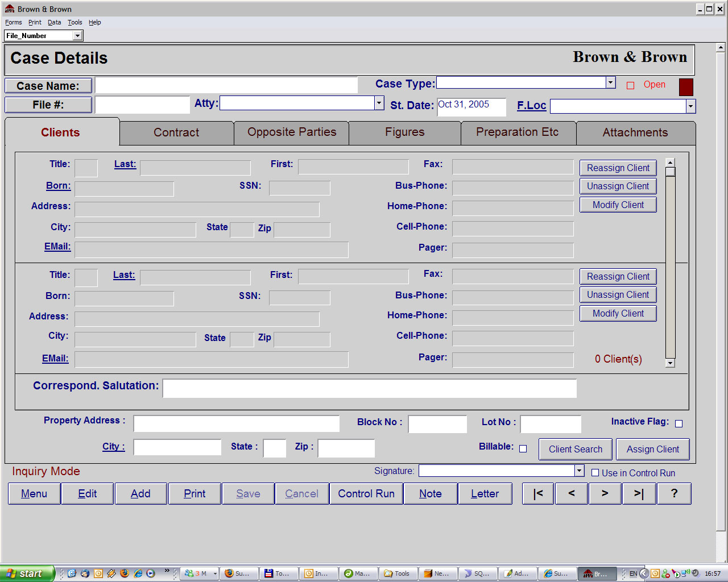The height and width of the screenshot is (582, 728).
Task: Open the Tools menu
Action: [75, 22]
